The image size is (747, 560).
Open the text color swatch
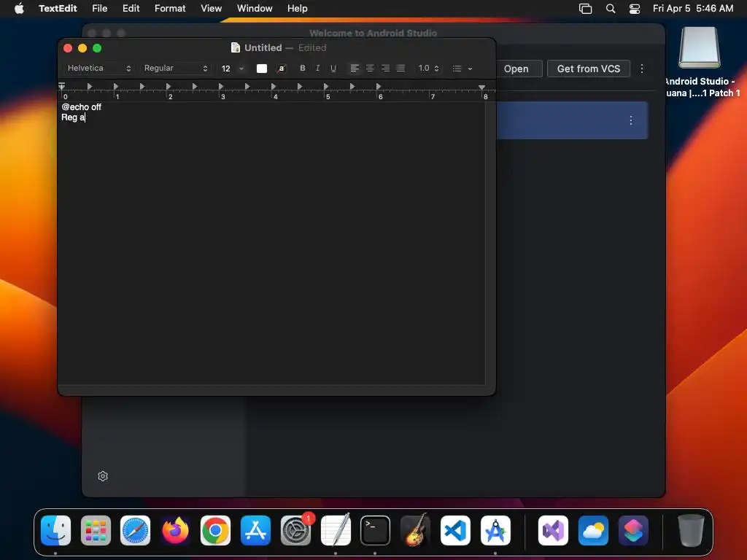pyautogui.click(x=262, y=68)
